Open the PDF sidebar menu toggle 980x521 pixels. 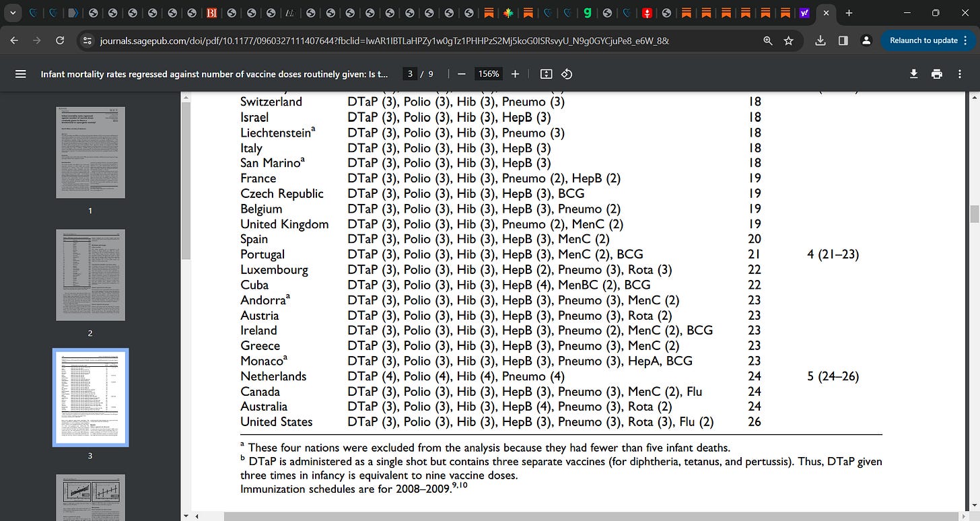click(x=20, y=74)
